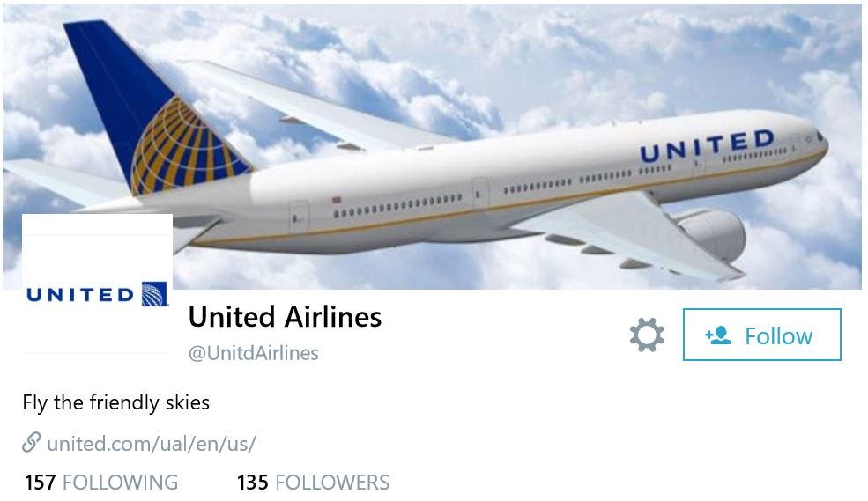Click the chain link icon beside the website
868x501 pixels.
tap(31, 442)
